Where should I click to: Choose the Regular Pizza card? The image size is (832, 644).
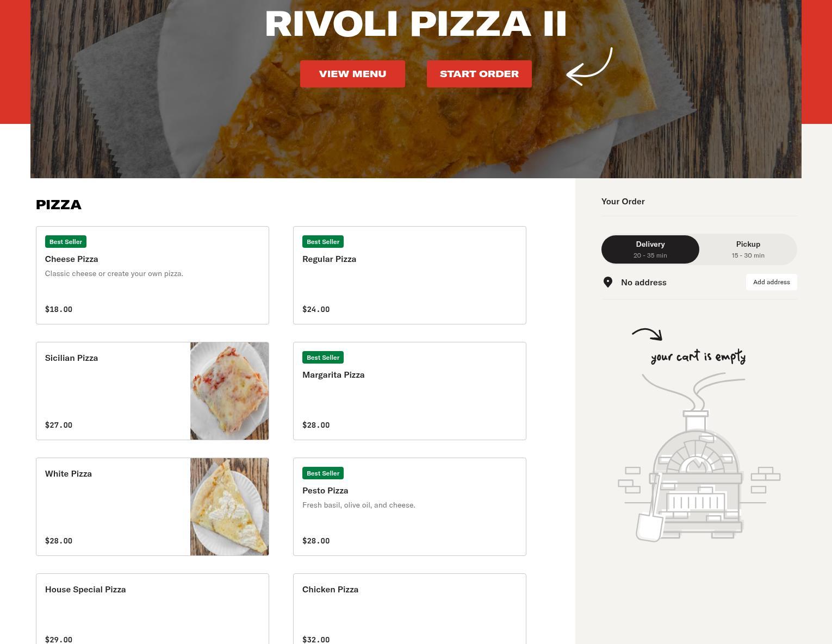409,275
